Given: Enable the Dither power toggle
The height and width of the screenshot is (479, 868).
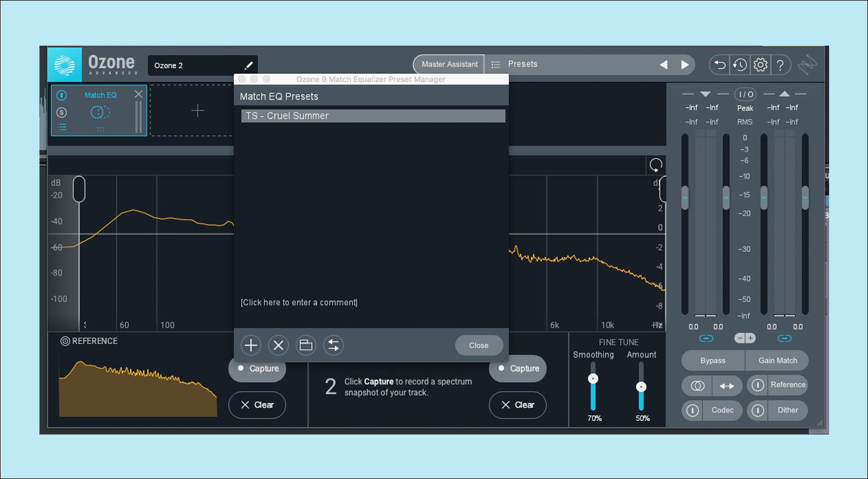Looking at the screenshot, I should click(x=758, y=410).
